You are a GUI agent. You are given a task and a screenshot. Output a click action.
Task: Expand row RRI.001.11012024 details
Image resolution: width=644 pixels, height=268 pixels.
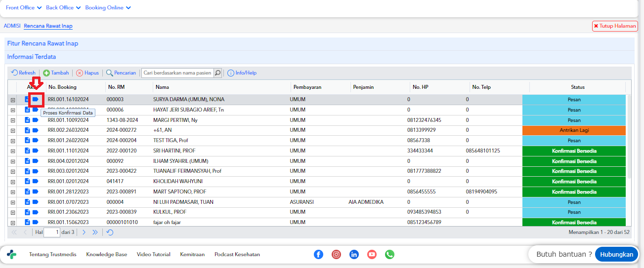tap(13, 151)
